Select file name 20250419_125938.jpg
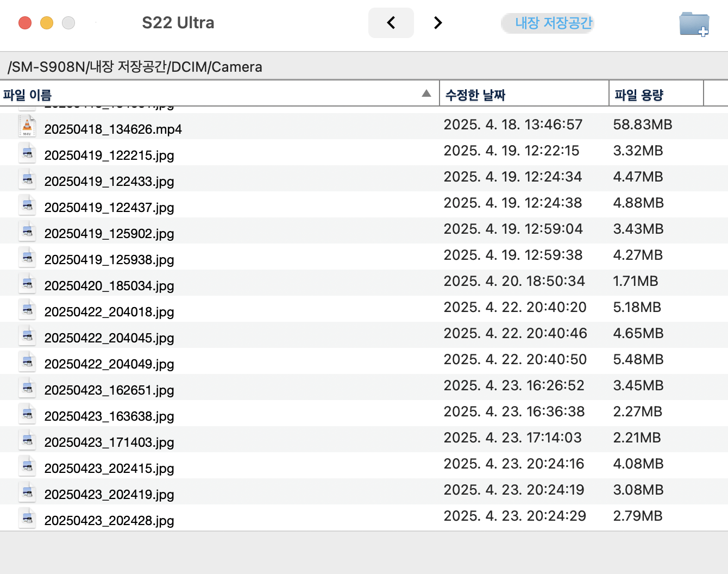728x574 pixels. 109,260
